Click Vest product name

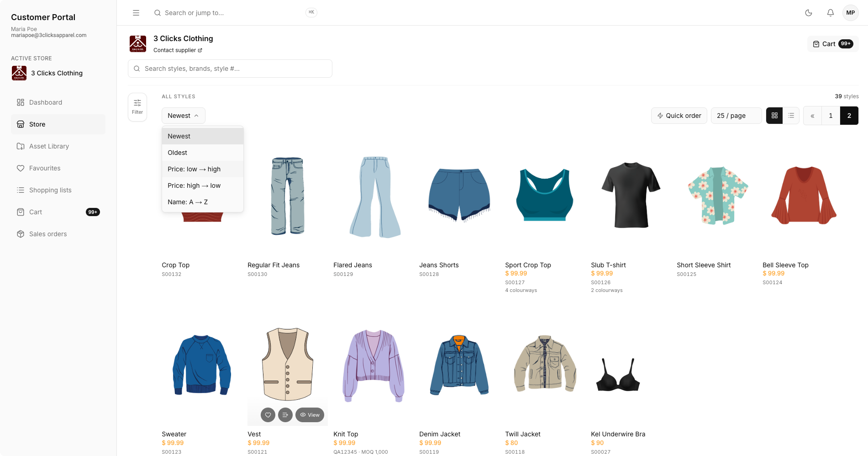coord(254,434)
